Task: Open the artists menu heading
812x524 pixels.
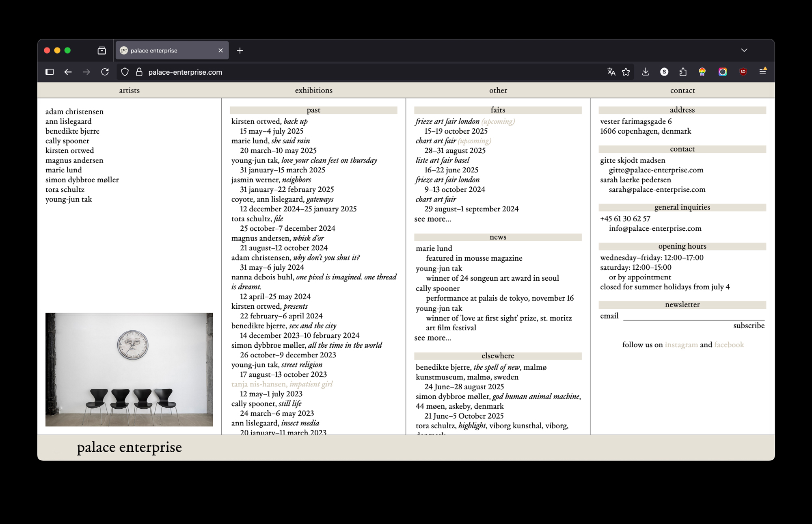Action: (x=129, y=90)
